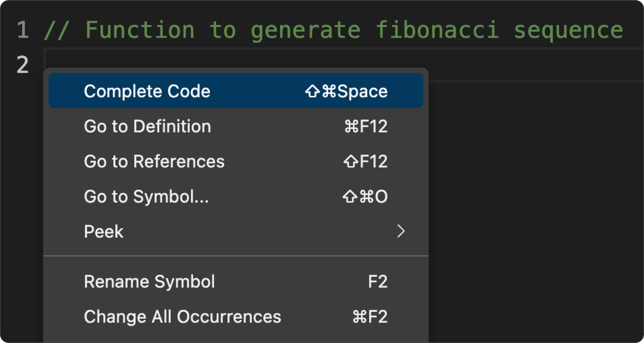
Task: Click Go to References option
Action: click(154, 161)
